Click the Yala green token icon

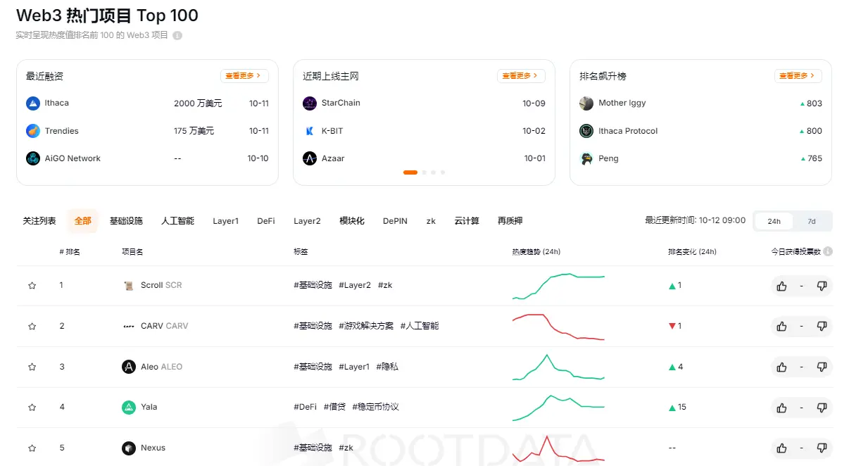tap(129, 407)
